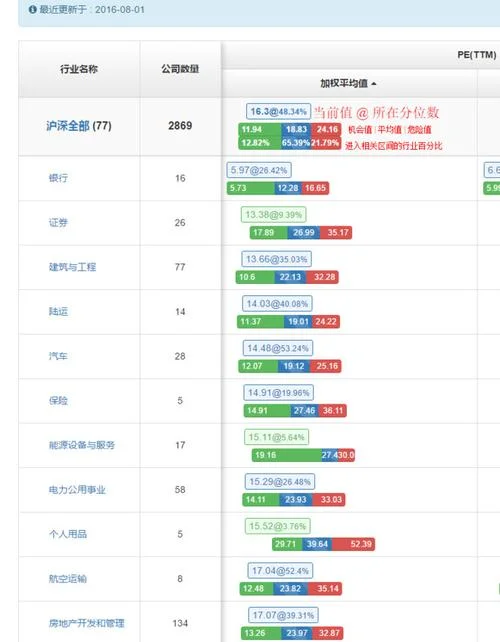Open the 航空运输 industry link

[x=68, y=579]
